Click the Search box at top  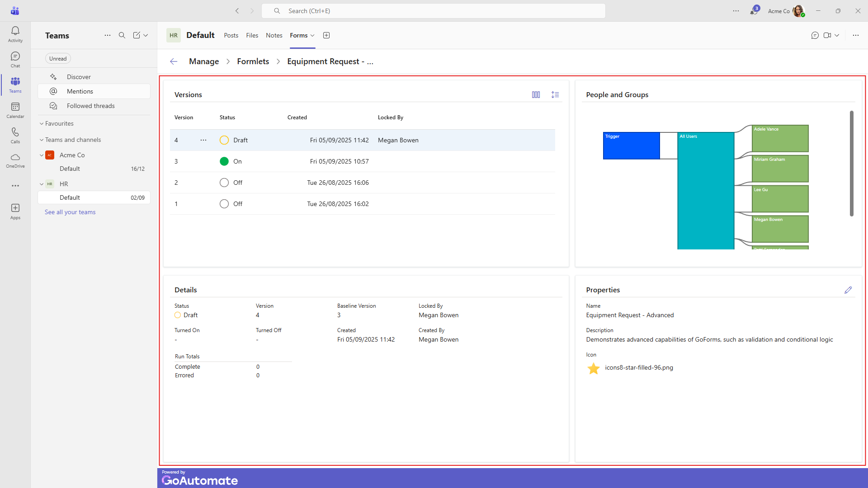[433, 11]
